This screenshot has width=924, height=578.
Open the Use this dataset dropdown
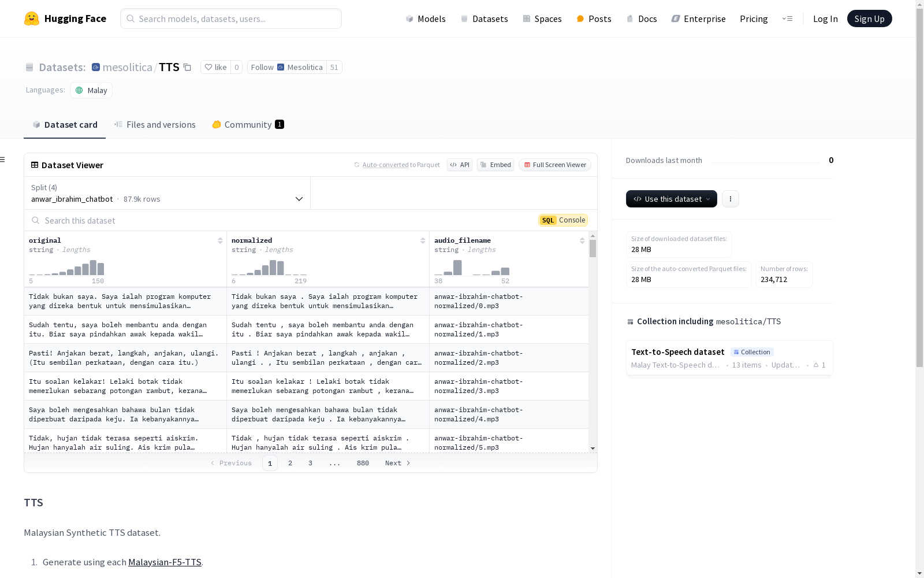pos(672,199)
